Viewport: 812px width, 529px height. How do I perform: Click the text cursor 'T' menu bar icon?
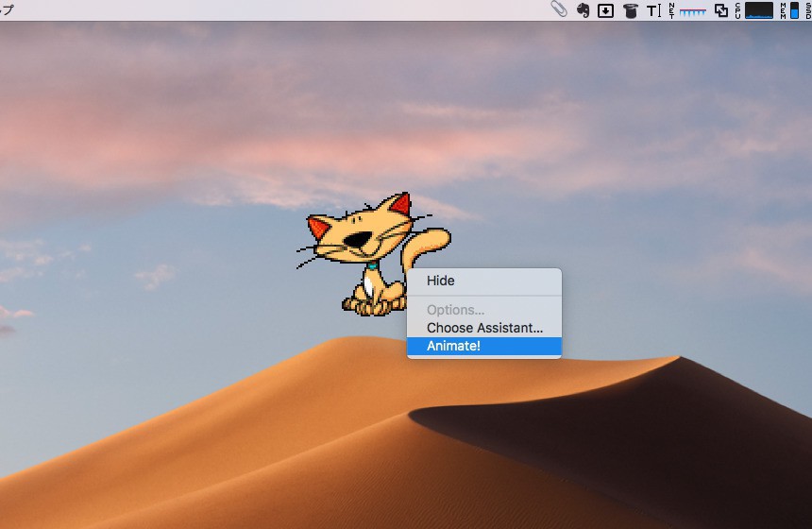(653, 10)
